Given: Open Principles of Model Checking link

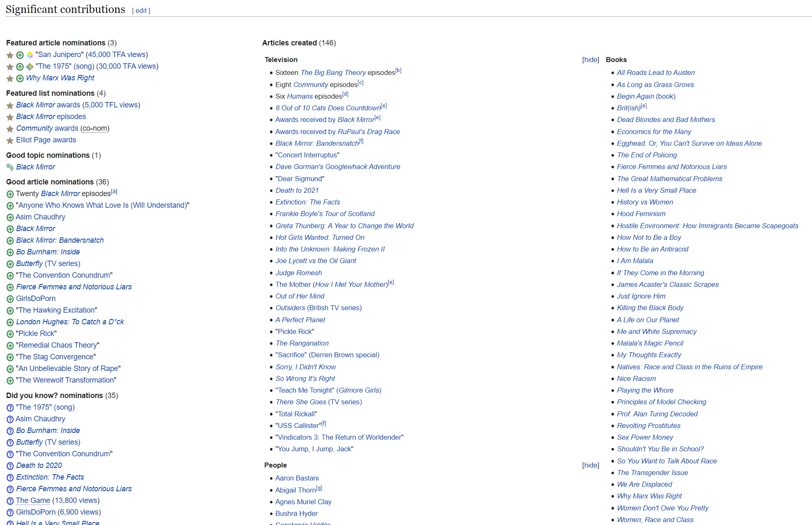Looking at the screenshot, I should [x=661, y=402].
